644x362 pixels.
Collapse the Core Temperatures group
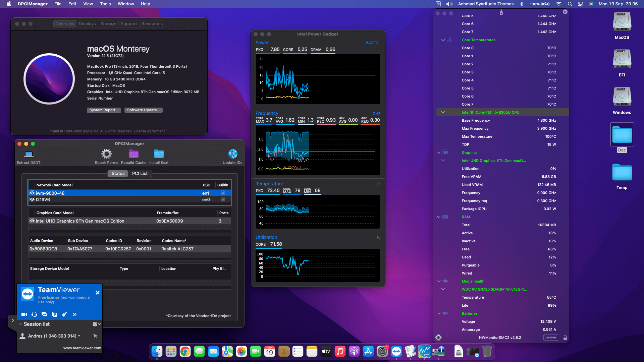click(443, 40)
